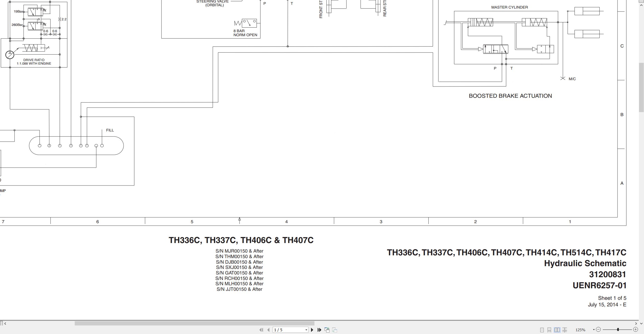
Task: Click the 260Bar relief valve label
Action: (x=17, y=25)
